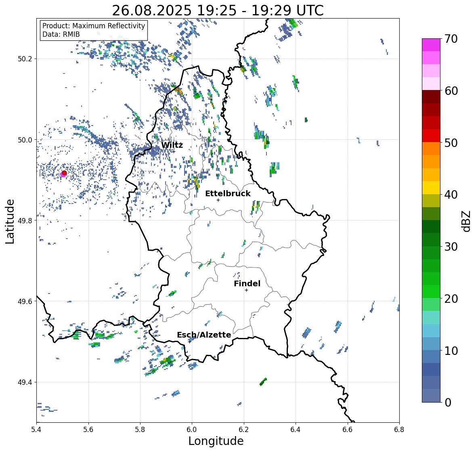Select the Findel city label
The image size is (476, 451).
tap(247, 283)
